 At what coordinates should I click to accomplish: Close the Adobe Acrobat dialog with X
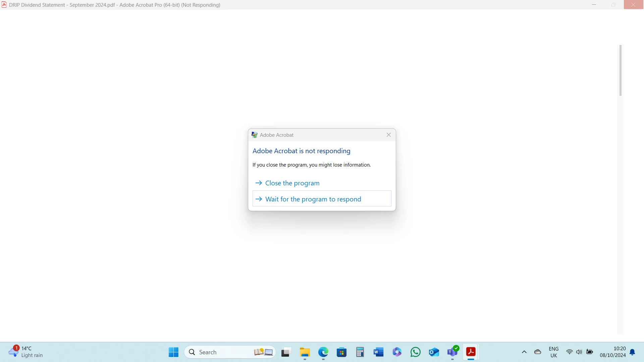click(x=389, y=135)
